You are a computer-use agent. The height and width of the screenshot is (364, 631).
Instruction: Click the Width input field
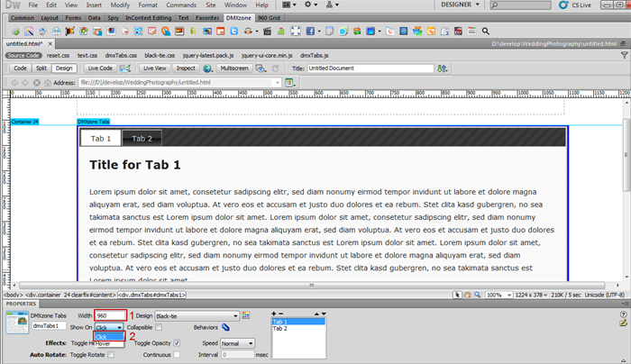click(109, 315)
